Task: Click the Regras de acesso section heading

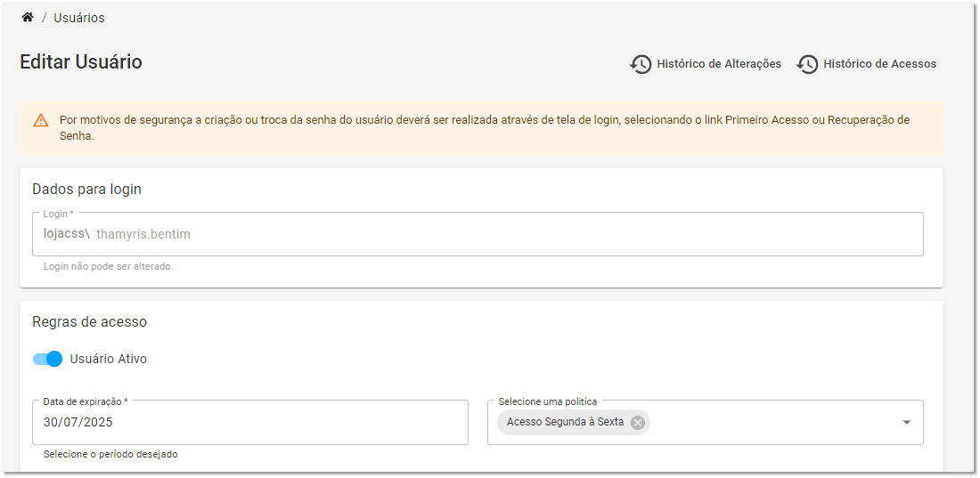Action: tap(89, 322)
